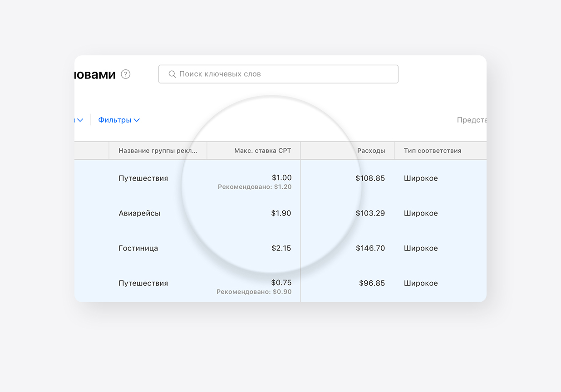Open the «Гостиница» ad group

pos(138,248)
